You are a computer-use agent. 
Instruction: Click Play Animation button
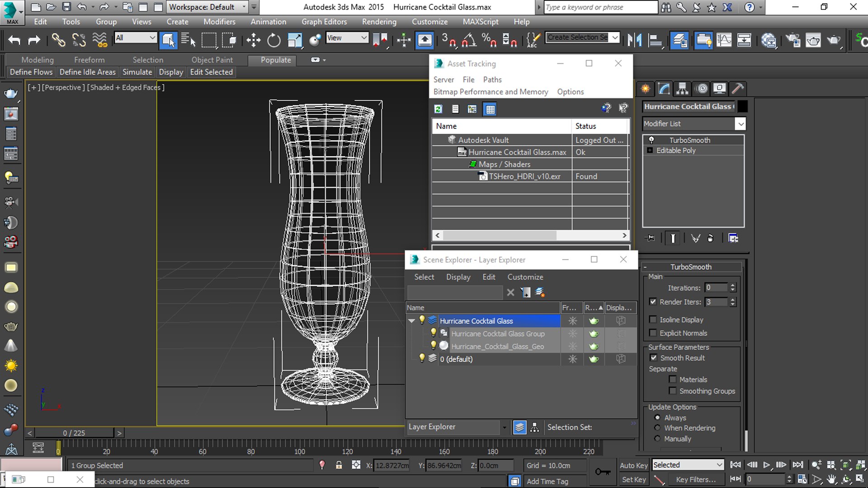[x=766, y=465]
